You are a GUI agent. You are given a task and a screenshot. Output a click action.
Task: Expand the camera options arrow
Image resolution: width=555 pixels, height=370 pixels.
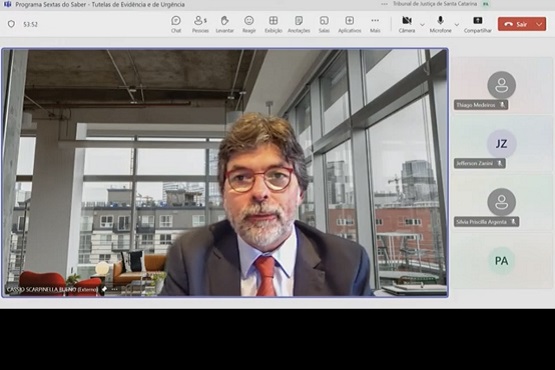pos(422,24)
